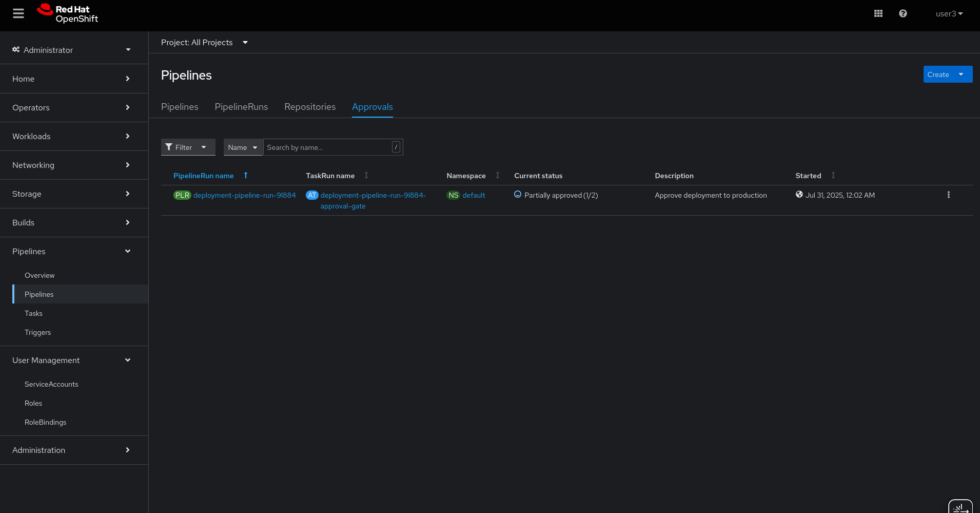Image resolution: width=980 pixels, height=513 pixels.
Task: Switch to the Repositories tab
Action: (x=310, y=107)
